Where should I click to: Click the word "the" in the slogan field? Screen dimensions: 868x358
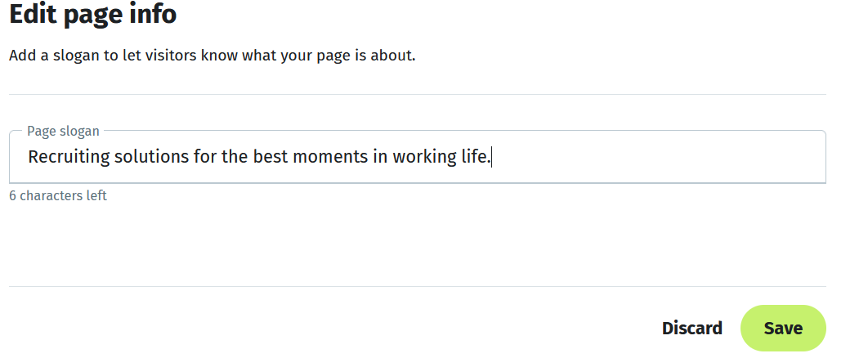click(x=234, y=157)
